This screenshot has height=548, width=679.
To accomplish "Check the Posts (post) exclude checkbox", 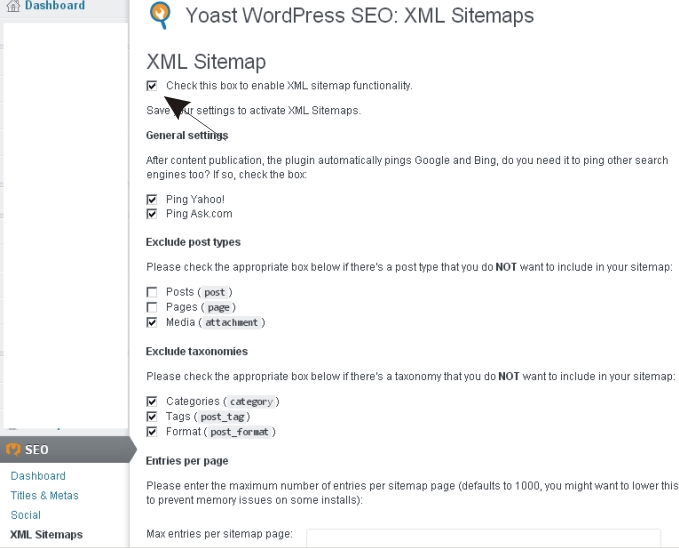I will pyautogui.click(x=152, y=292).
